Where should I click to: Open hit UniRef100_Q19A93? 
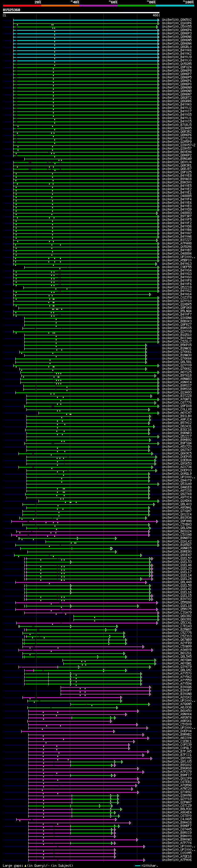click(177, 392)
